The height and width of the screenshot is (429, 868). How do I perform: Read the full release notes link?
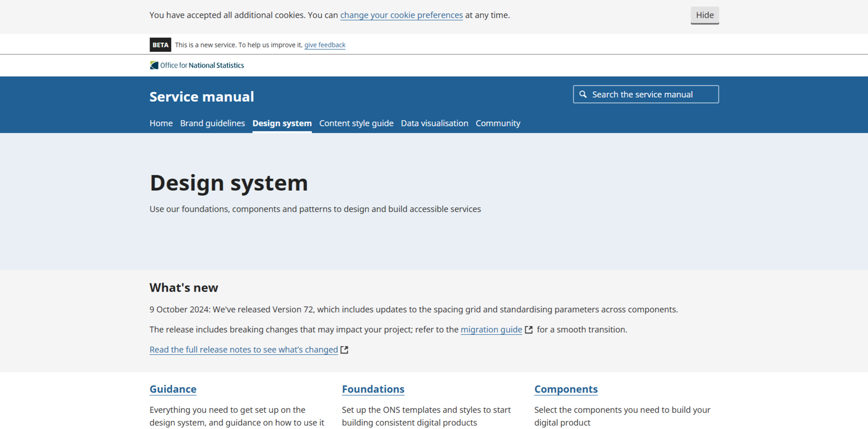(x=244, y=350)
